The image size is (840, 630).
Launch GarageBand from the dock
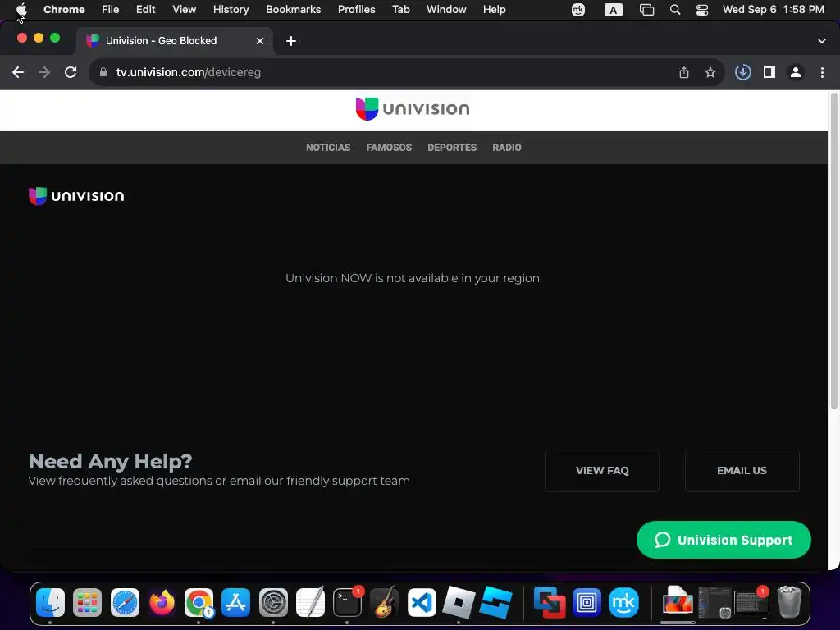pos(384,602)
